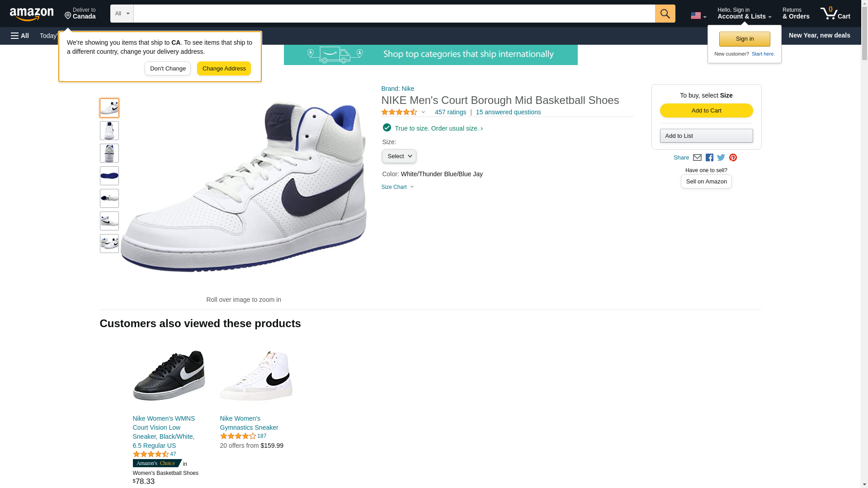868x488 pixels.
Task: Expand the search category All dropdown
Action: click(x=122, y=14)
